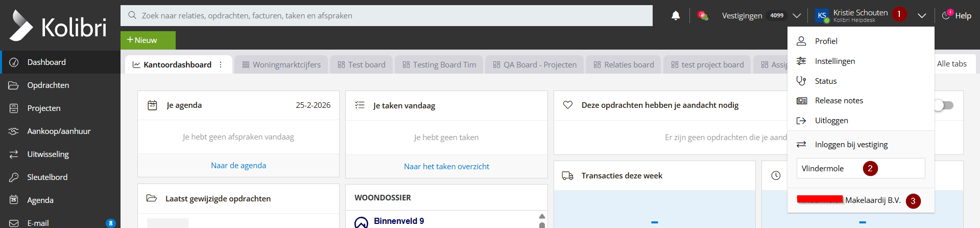Open Kantoordashboard tab options menu
The height and width of the screenshot is (228, 980).
(x=221, y=65)
